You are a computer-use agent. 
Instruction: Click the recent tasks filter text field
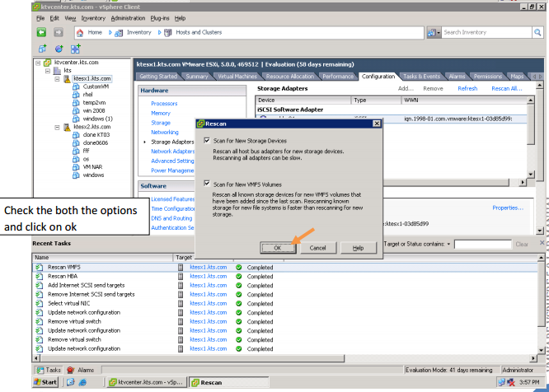[x=482, y=244]
